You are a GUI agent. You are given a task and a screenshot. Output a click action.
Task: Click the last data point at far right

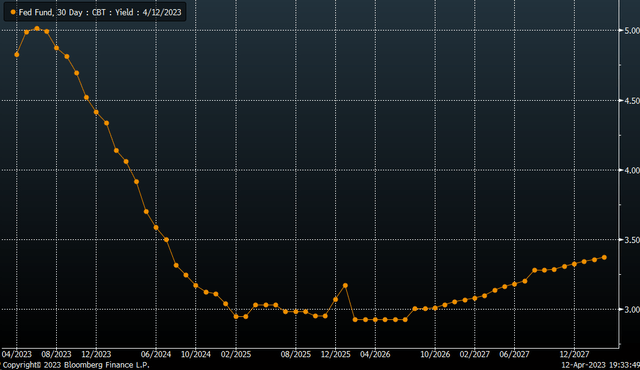coord(604,257)
